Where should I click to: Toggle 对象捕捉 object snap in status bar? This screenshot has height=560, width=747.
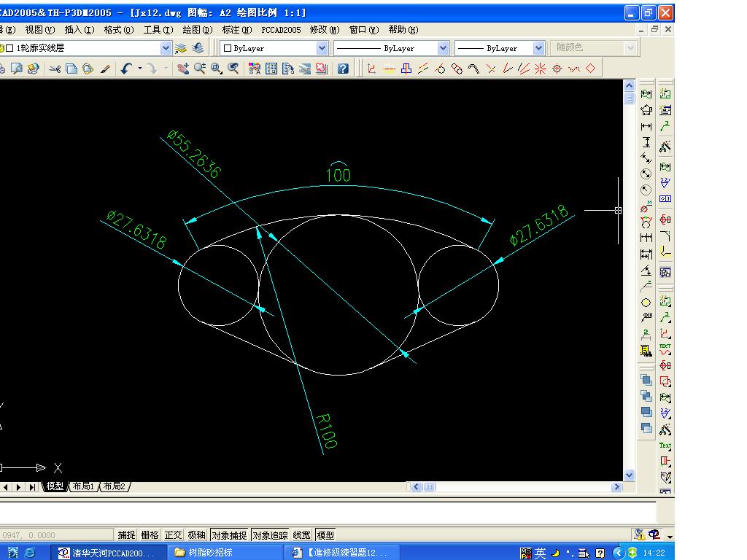tap(229, 534)
